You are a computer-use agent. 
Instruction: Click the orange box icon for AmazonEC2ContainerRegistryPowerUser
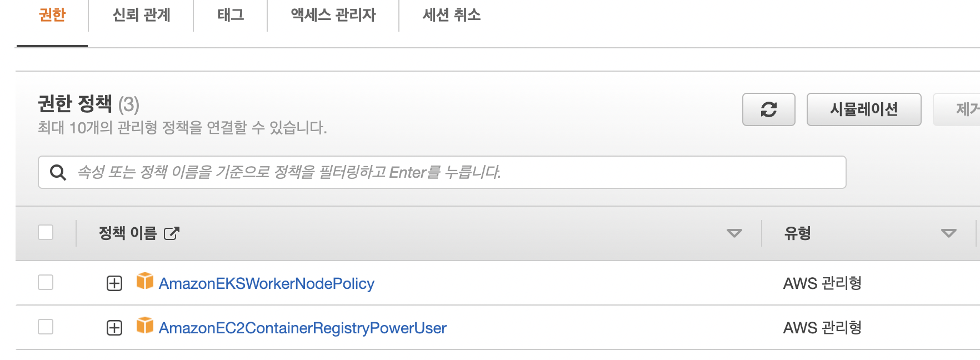[x=145, y=326]
